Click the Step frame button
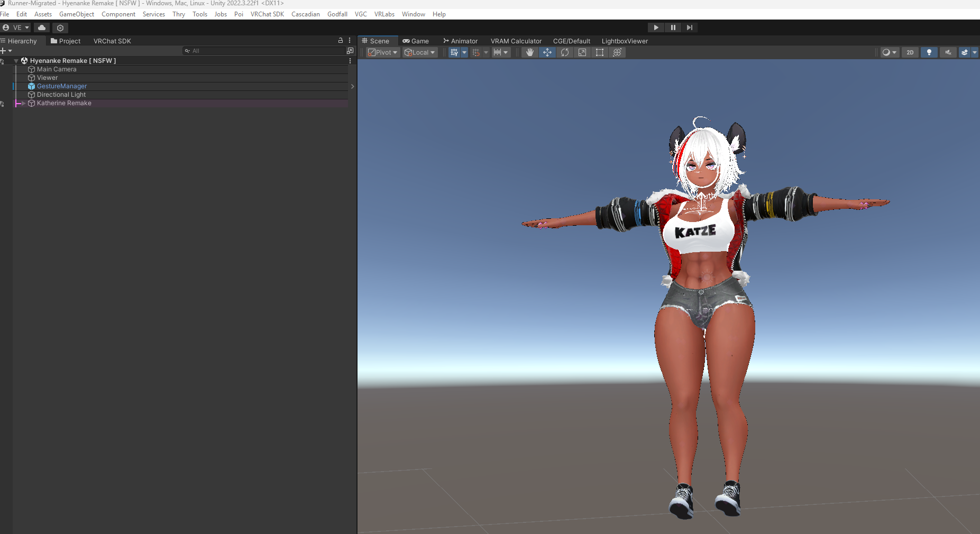Screen dimensions: 980x534 pyautogui.click(x=690, y=27)
